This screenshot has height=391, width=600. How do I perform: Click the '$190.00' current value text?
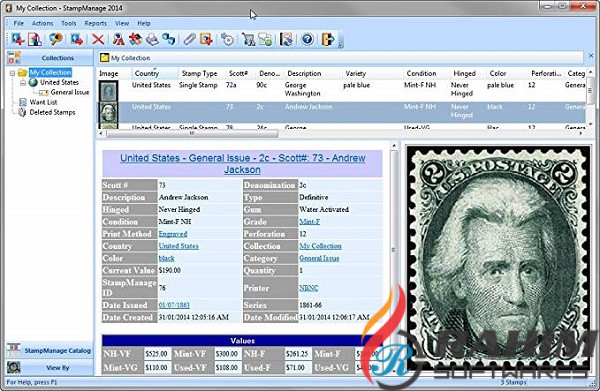pos(170,270)
